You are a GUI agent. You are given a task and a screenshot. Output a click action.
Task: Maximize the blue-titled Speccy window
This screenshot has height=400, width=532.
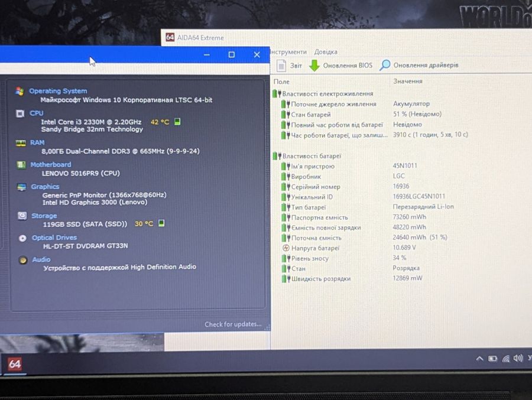231,54
